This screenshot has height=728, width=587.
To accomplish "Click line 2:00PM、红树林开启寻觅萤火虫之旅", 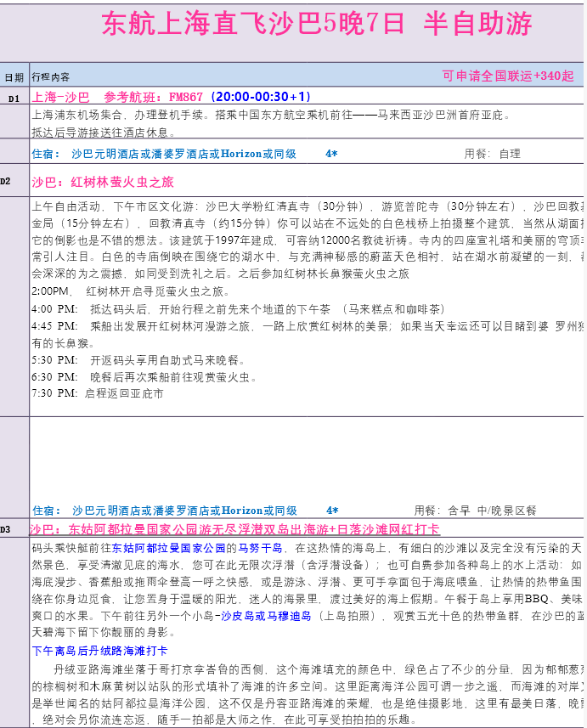I will 131,291.
